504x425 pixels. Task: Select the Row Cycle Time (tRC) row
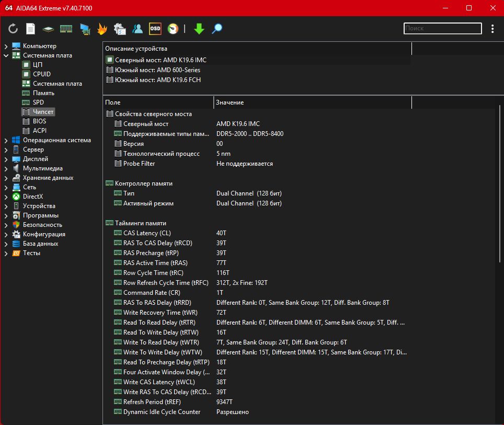pyautogui.click(x=257, y=273)
